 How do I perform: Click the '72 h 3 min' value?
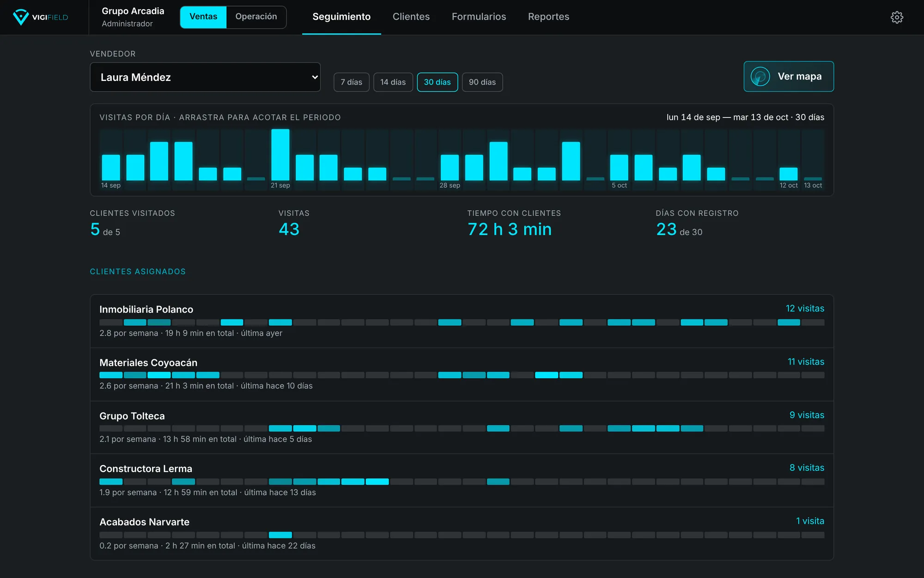point(510,229)
